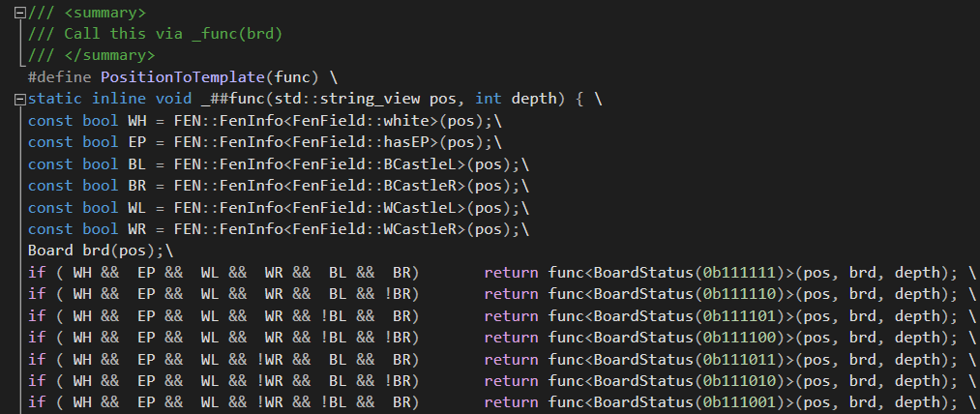Place cursor on the #define keyword

[60, 76]
